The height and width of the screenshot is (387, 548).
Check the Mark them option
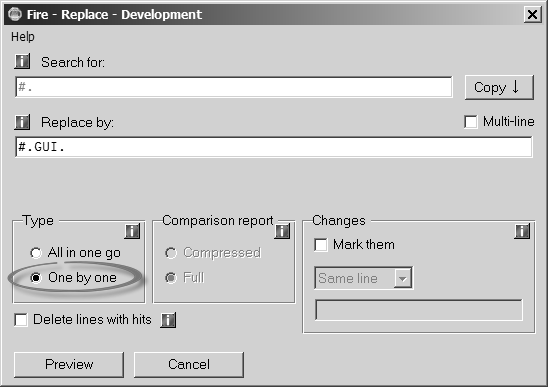[x=321, y=245]
